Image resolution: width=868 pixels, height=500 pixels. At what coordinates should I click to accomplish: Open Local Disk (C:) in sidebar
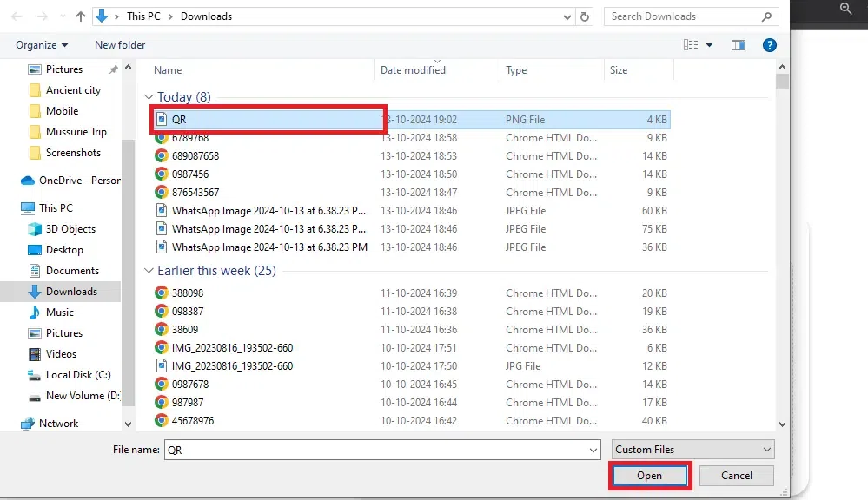pos(78,375)
